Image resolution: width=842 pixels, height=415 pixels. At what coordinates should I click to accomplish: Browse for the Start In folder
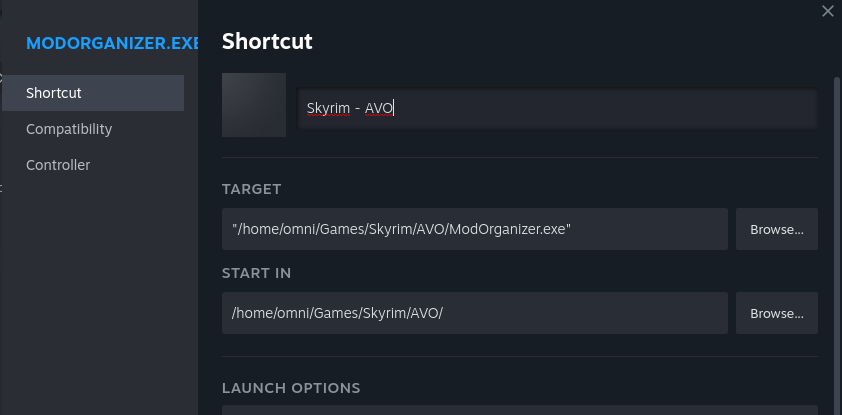point(777,313)
